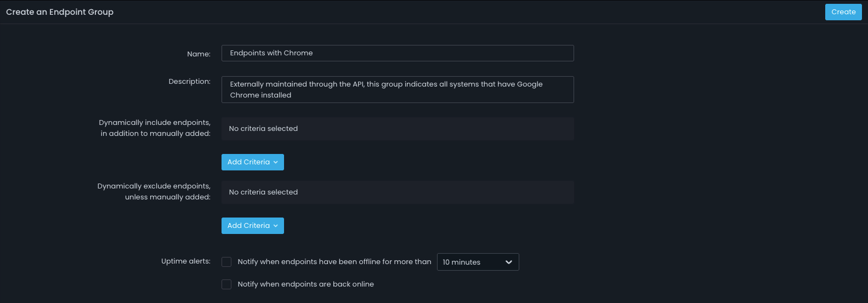The image size is (868, 303).
Task: Click inside the Description text area
Action: coord(398,89)
